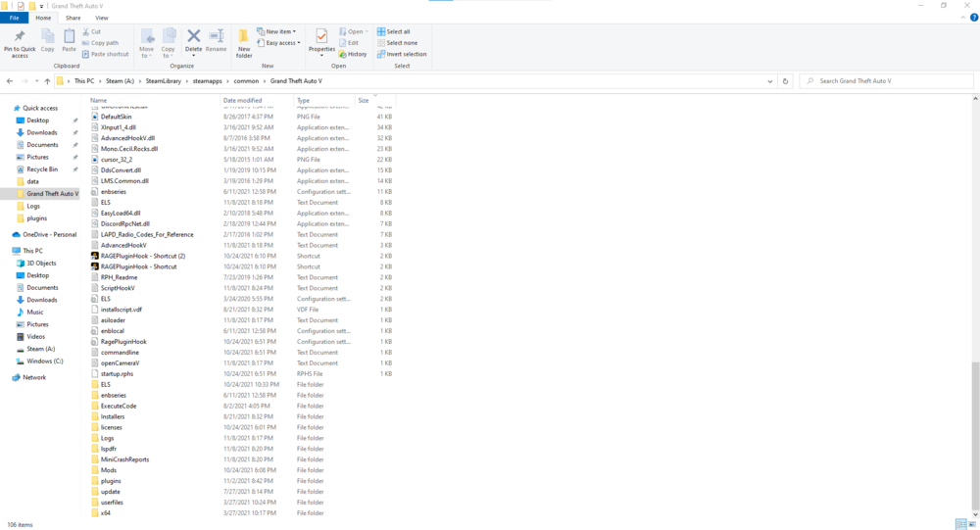Screen dimensions: 980x530
Task: Select the LAPD_Radio_Codes_For_Reference file
Action: pos(147,234)
